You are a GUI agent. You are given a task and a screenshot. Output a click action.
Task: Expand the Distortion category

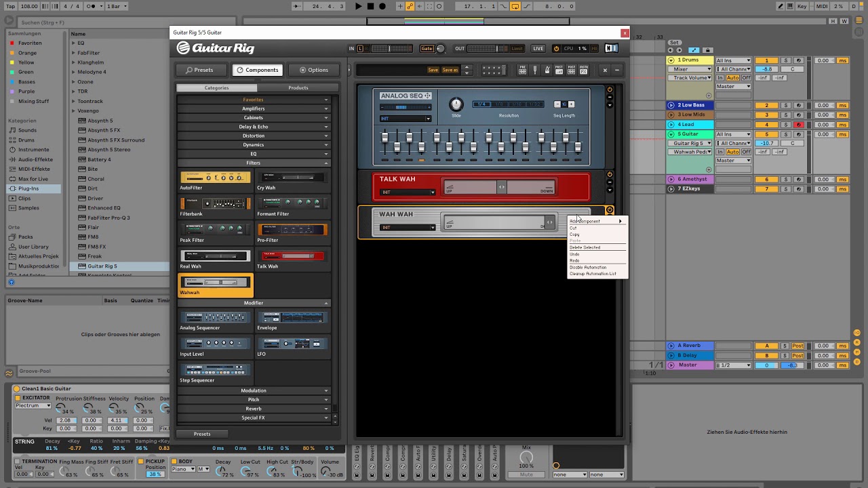click(254, 136)
